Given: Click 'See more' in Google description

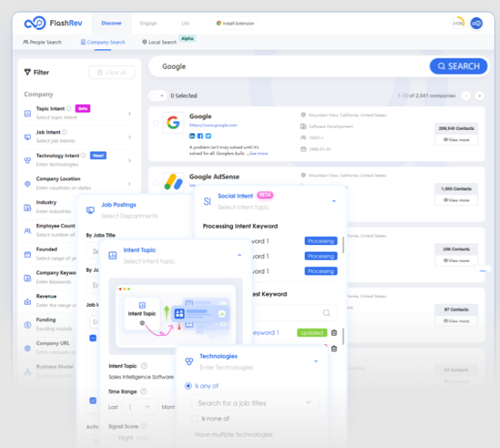Looking at the screenshot, I should coord(259,154).
